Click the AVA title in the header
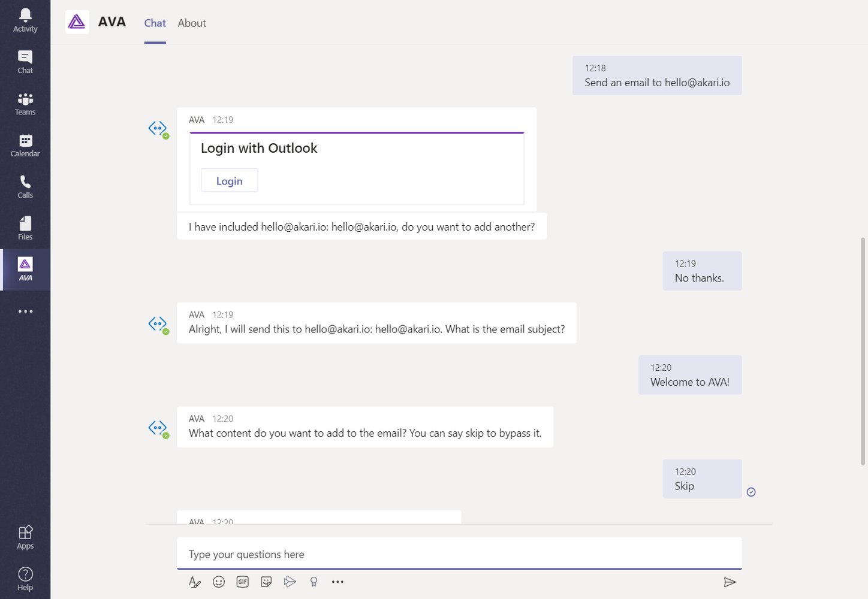This screenshot has height=599, width=868. pyautogui.click(x=112, y=22)
